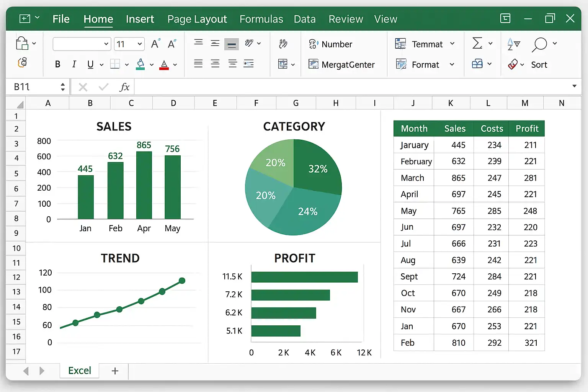Image resolution: width=588 pixels, height=392 pixels.
Task: Click the AutoSum sigma icon
Action: coord(477,43)
